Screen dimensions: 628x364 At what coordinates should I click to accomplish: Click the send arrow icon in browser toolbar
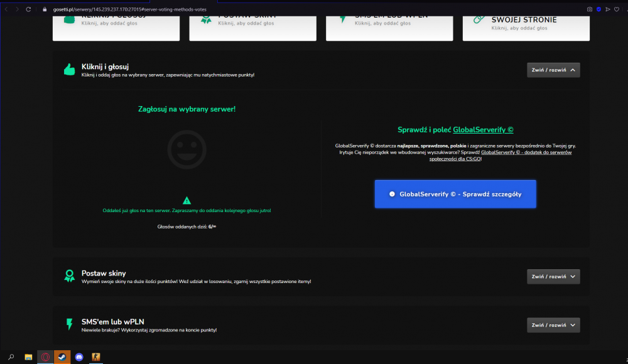point(607,9)
